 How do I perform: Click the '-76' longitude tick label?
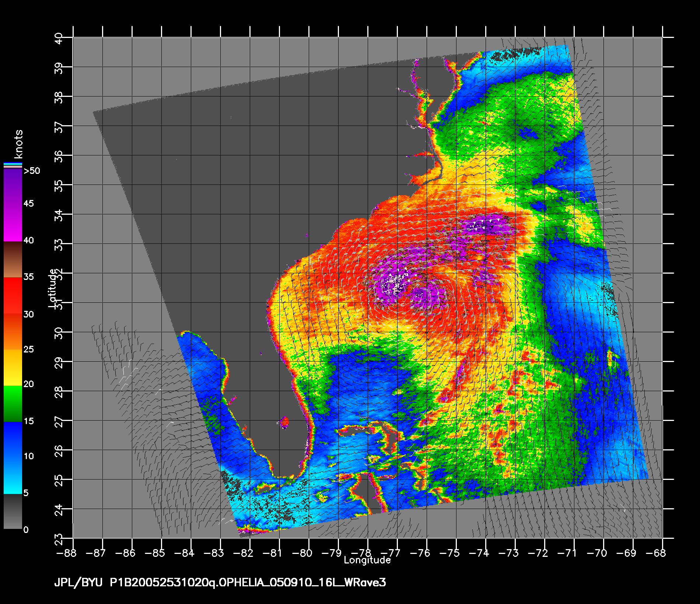pos(420,553)
